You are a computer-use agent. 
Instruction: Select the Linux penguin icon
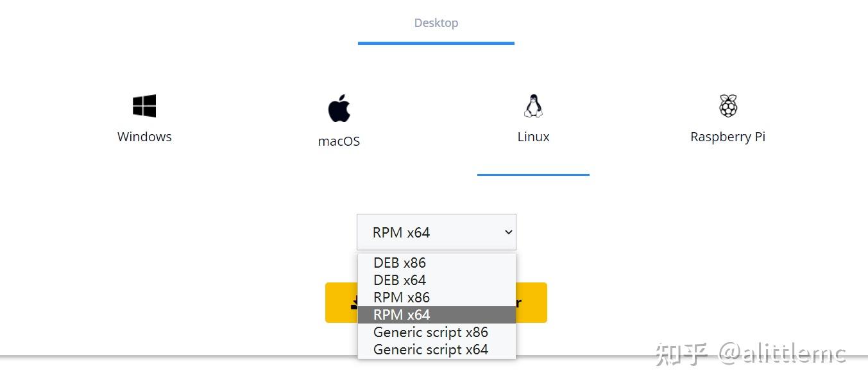pos(532,105)
